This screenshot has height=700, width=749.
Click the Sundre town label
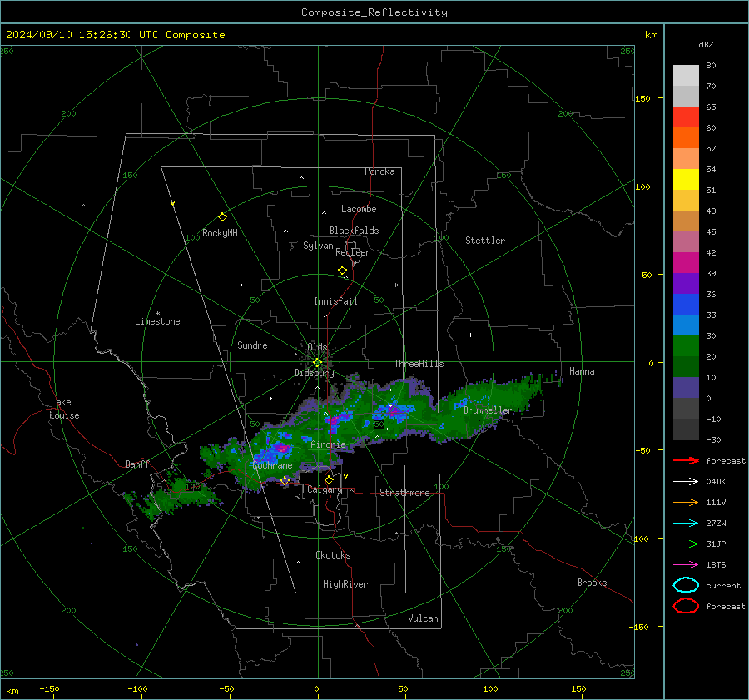[x=252, y=345]
